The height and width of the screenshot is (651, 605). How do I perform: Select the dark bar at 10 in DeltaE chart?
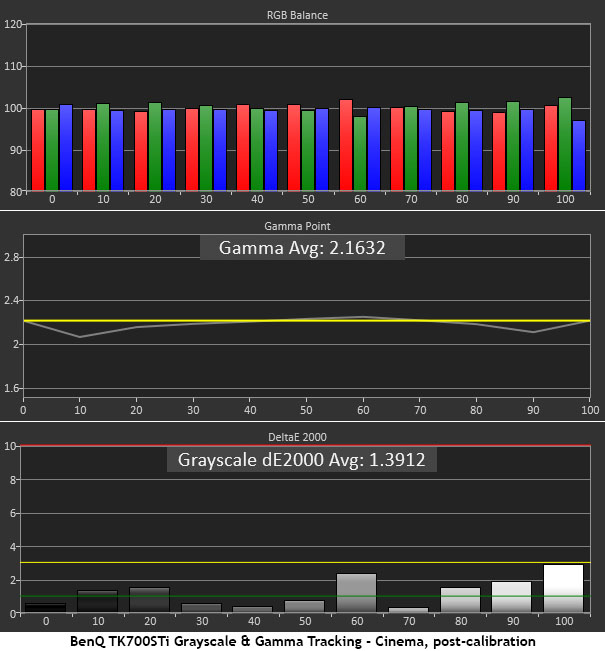click(x=97, y=601)
